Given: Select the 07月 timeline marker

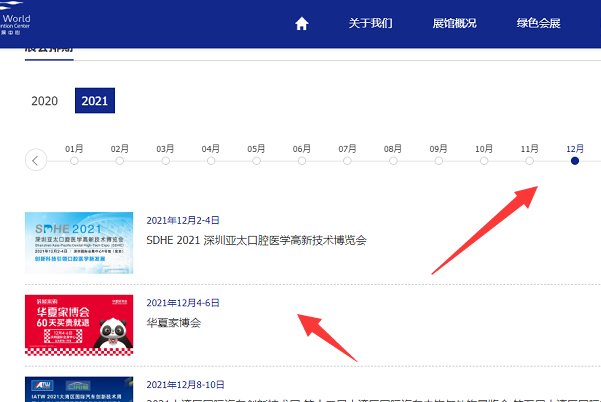Looking at the screenshot, I should [x=347, y=161].
